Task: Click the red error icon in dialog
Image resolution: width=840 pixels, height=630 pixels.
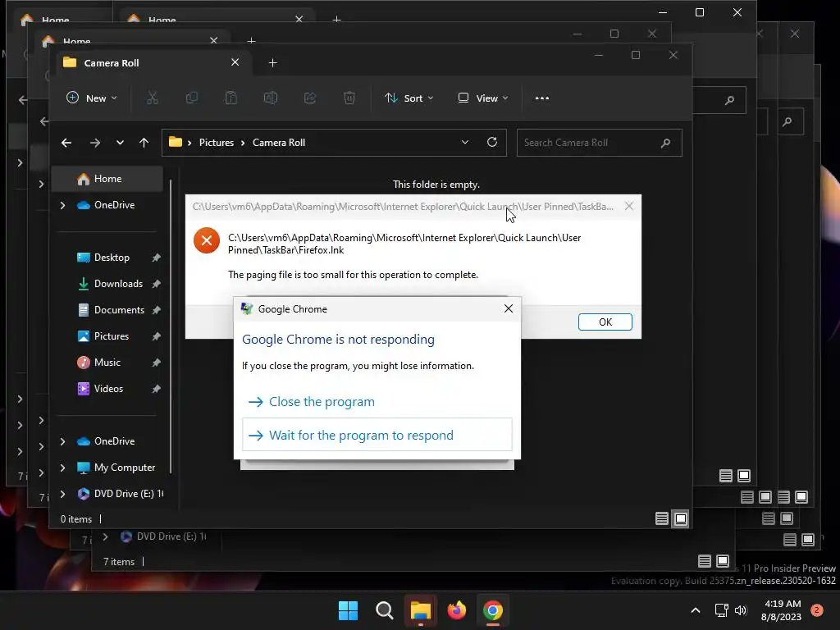Action: (206, 240)
